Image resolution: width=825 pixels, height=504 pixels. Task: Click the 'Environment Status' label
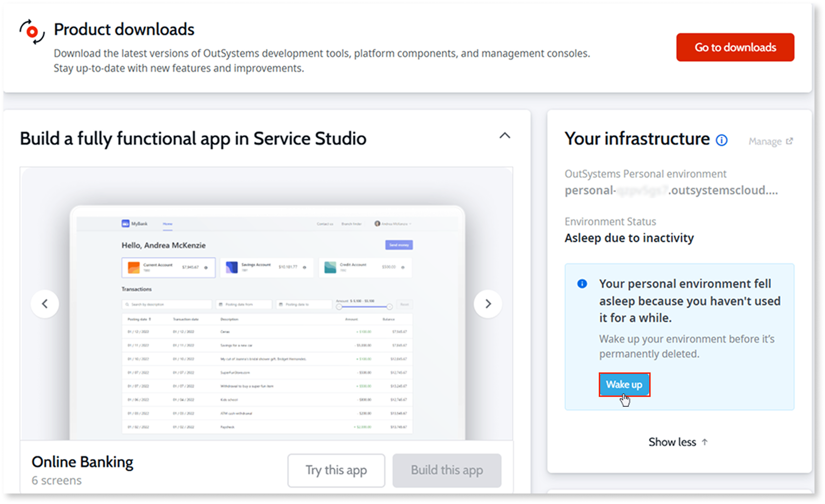pyautogui.click(x=610, y=221)
